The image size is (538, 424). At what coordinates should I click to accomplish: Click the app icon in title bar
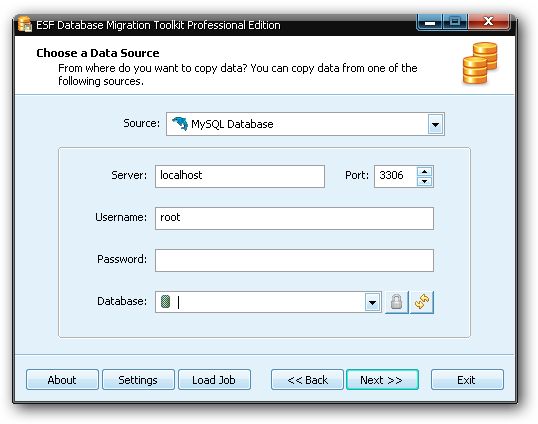click(25, 24)
